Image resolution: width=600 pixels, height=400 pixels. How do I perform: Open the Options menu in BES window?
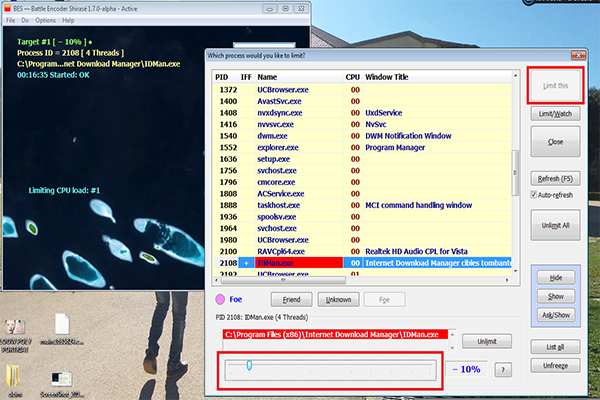45,20
